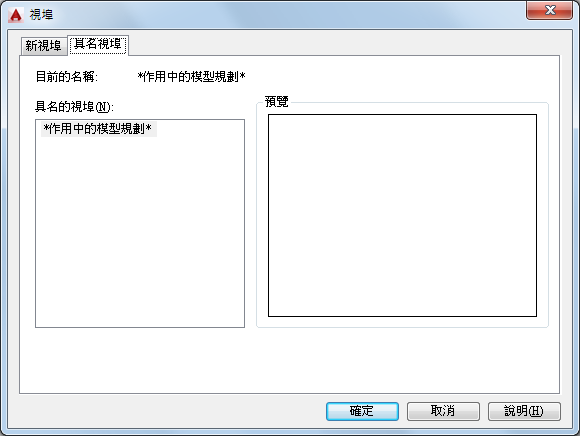Click the 視埠 title text in the title bar
The height and width of the screenshot is (436, 580).
[41, 15]
